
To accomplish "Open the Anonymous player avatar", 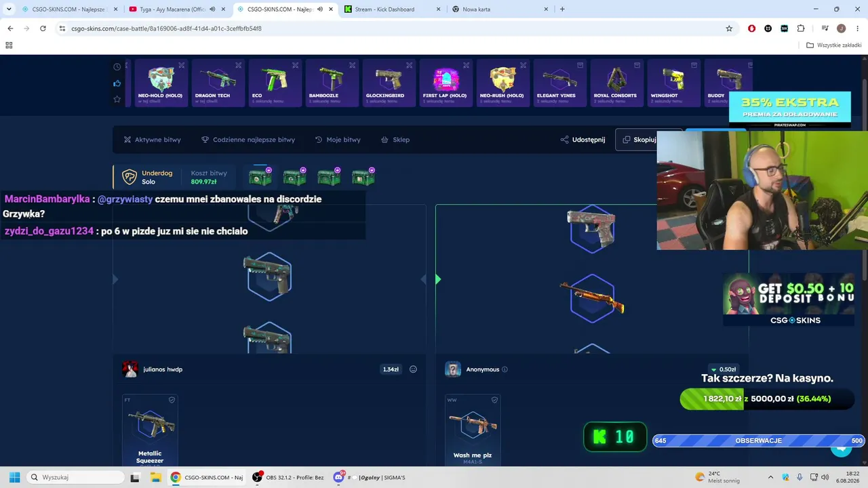I will click(x=453, y=369).
